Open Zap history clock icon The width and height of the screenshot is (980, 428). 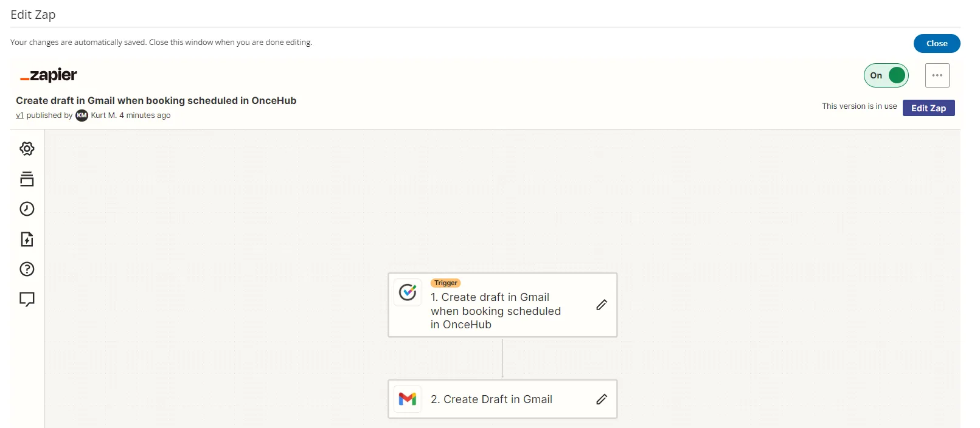click(x=27, y=209)
